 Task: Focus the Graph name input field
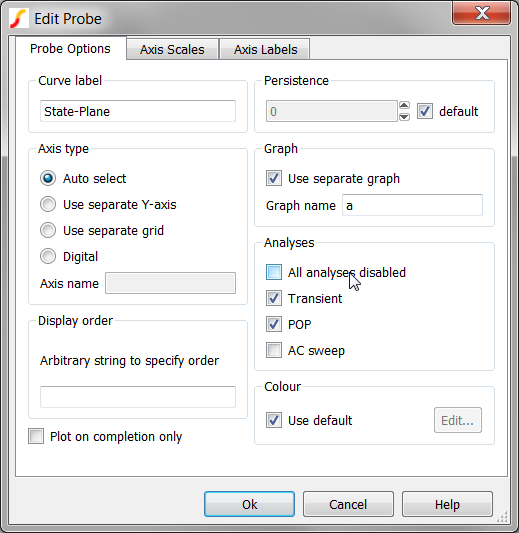pos(412,205)
